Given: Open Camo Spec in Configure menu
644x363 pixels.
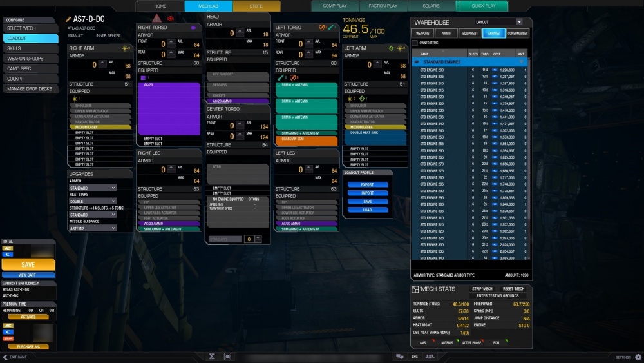Looking at the screenshot, I should pyautogui.click(x=30, y=68).
